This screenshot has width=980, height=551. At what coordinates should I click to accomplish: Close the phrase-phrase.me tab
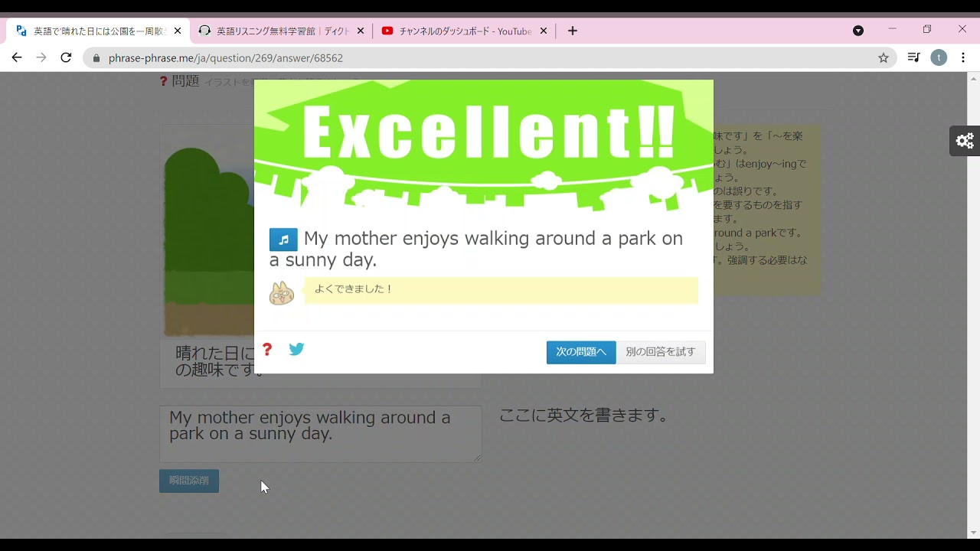178,31
